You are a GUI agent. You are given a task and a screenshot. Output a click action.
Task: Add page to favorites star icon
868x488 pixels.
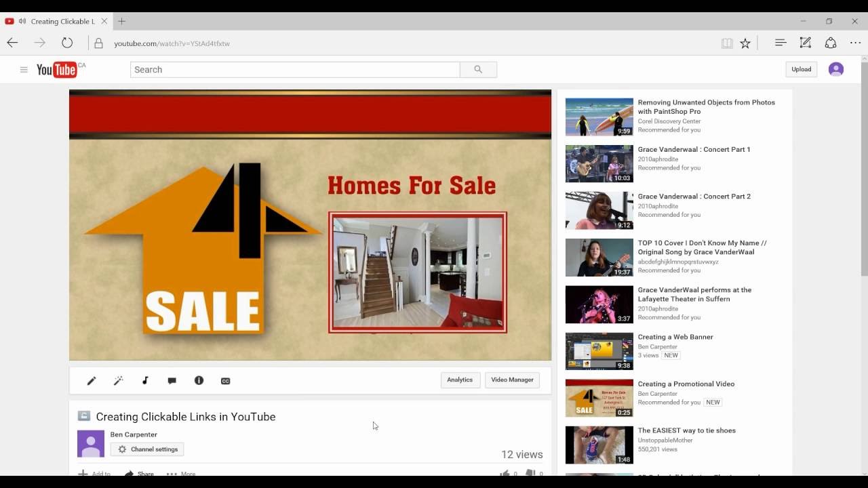pyautogui.click(x=745, y=43)
